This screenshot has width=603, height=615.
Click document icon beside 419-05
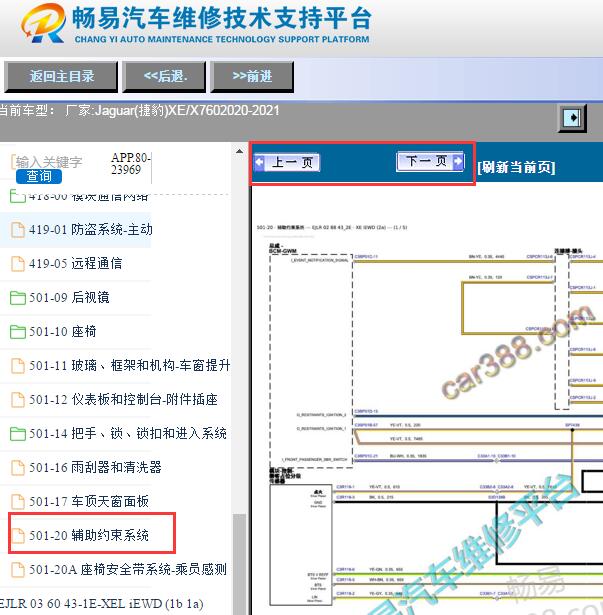(x=17, y=264)
